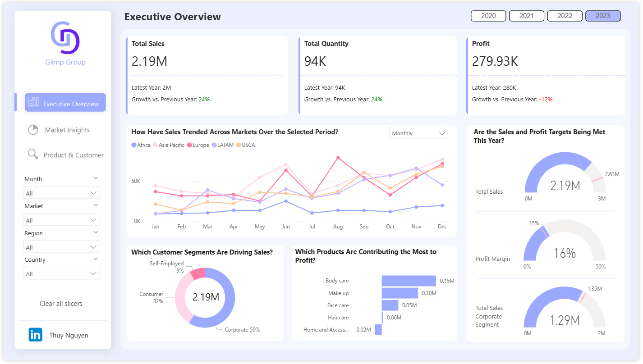Image resolution: width=643 pixels, height=364 pixels.
Task: Open the Monthly granularity dropdown
Action: point(418,133)
